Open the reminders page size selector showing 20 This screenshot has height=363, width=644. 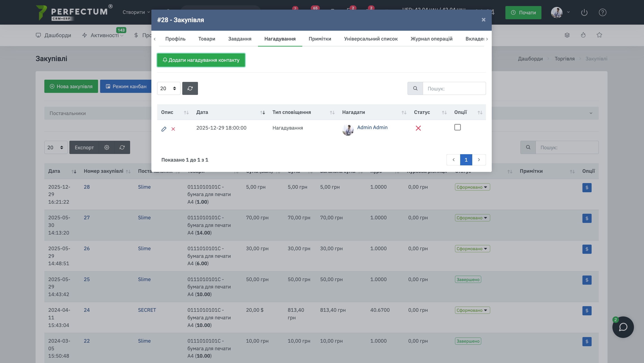[x=168, y=88]
